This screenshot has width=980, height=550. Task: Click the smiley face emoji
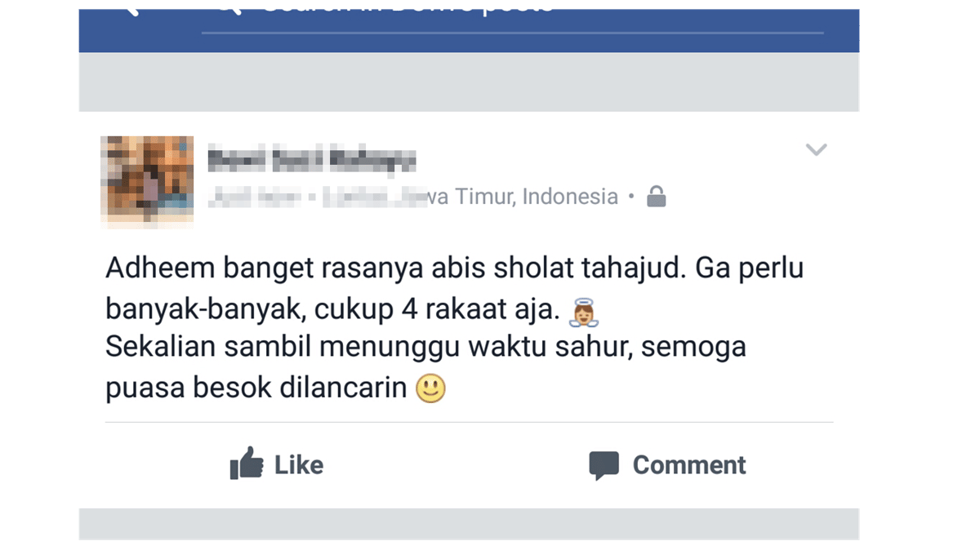click(x=430, y=388)
